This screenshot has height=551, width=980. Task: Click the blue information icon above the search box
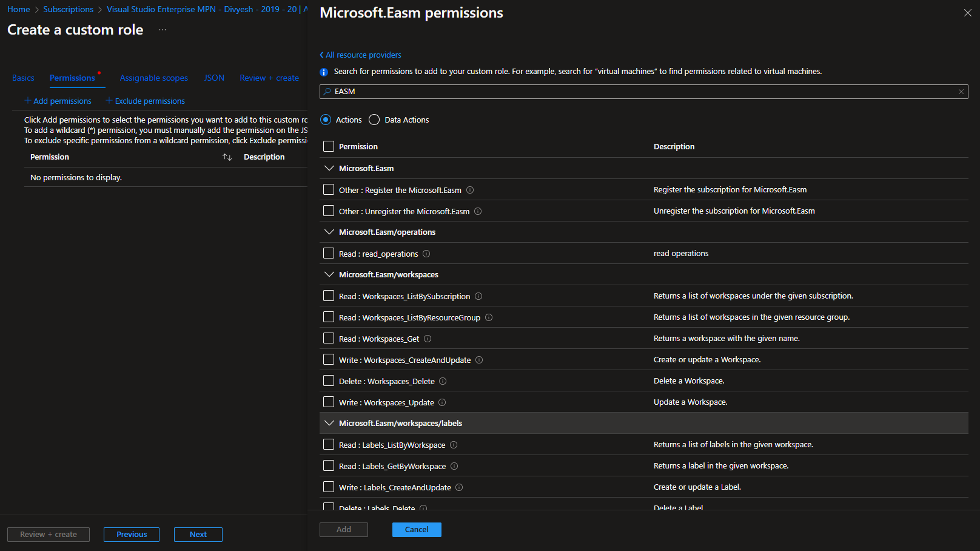click(x=324, y=72)
